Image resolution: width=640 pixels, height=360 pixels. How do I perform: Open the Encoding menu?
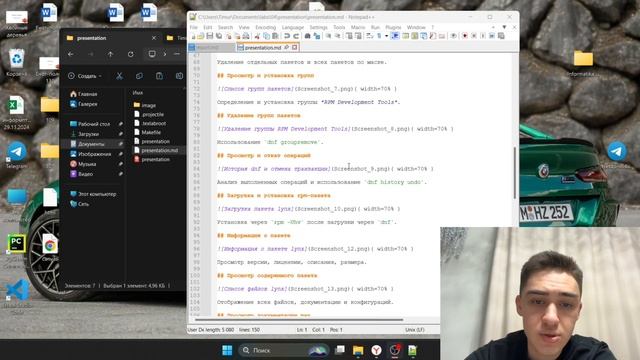coord(265,27)
